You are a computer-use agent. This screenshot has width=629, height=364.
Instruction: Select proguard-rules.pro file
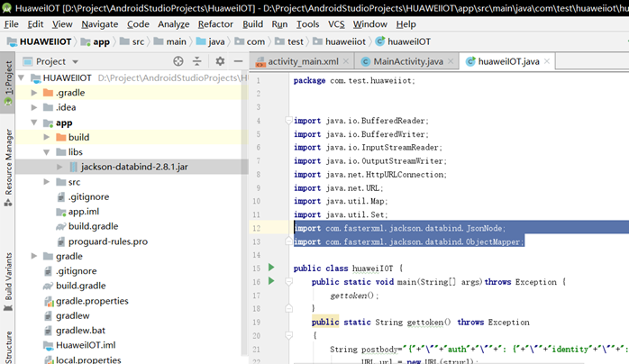(108, 241)
